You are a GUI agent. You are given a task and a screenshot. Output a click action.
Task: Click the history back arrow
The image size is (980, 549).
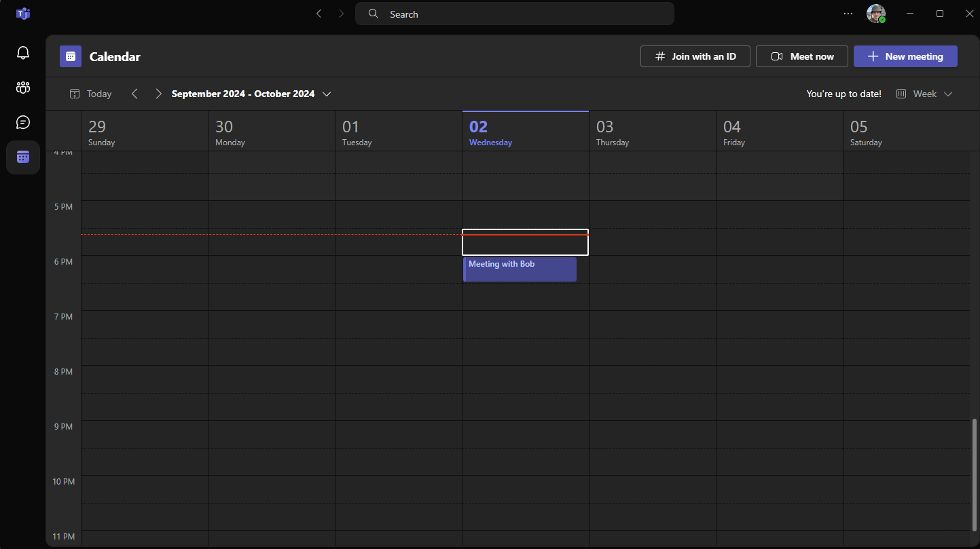[319, 14]
